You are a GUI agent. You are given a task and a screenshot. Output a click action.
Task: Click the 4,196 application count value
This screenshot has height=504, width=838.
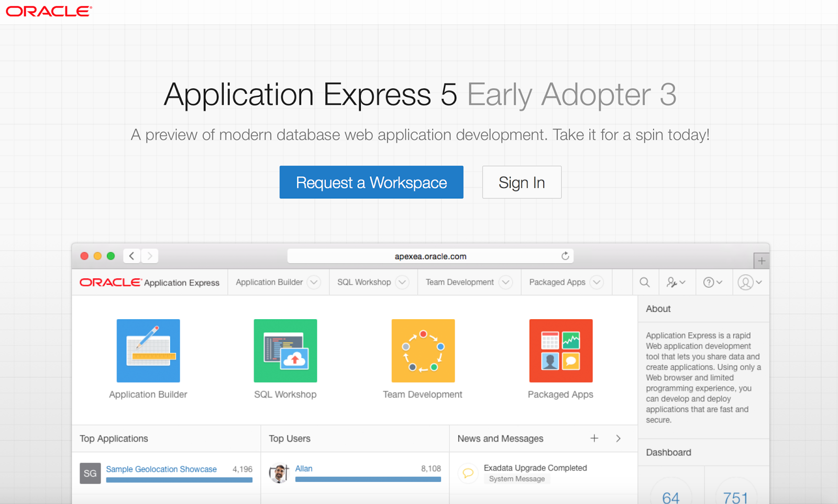(x=242, y=469)
